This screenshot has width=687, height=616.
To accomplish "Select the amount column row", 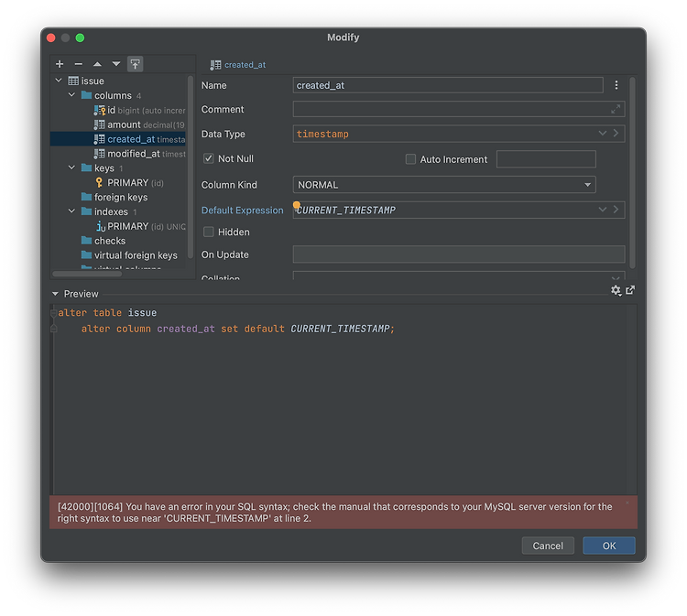I will (x=118, y=124).
